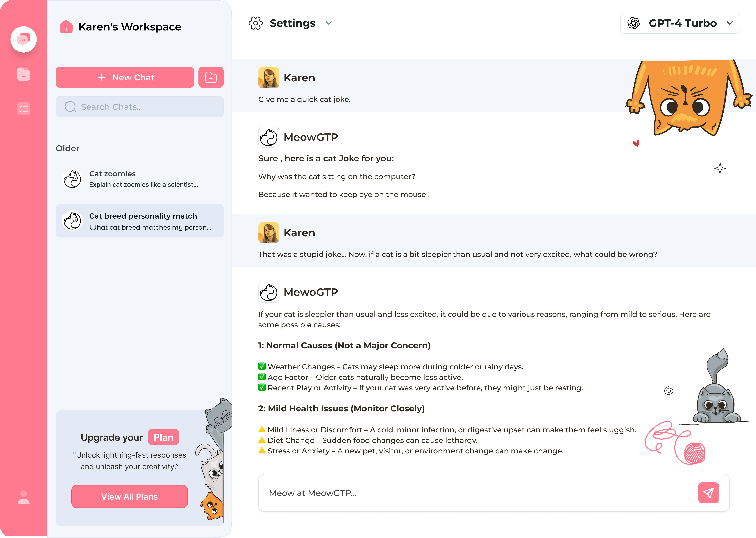Image resolution: width=756 pixels, height=538 pixels.
Task: Expand the Settings chevron dropdown
Action: [328, 23]
